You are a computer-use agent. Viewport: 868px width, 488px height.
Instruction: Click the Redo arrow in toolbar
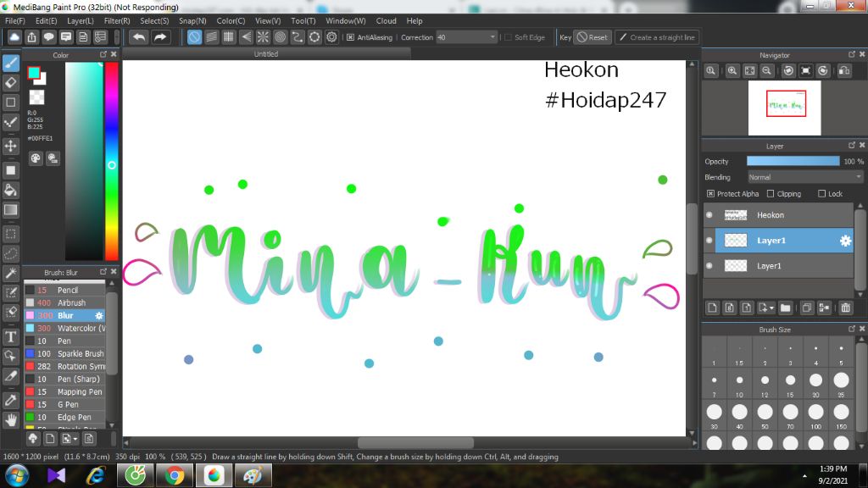[x=160, y=37]
